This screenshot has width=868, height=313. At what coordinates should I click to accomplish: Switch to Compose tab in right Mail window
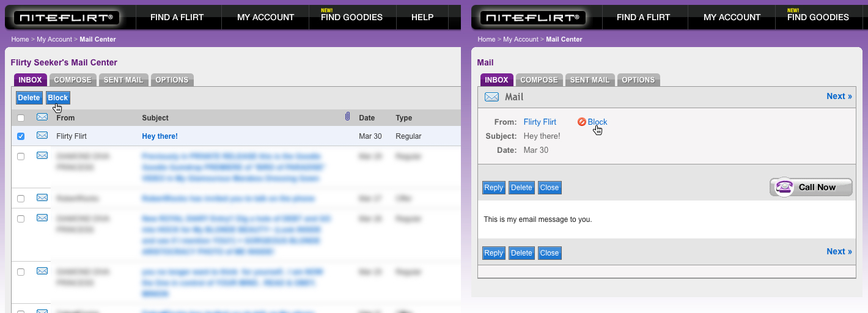539,80
